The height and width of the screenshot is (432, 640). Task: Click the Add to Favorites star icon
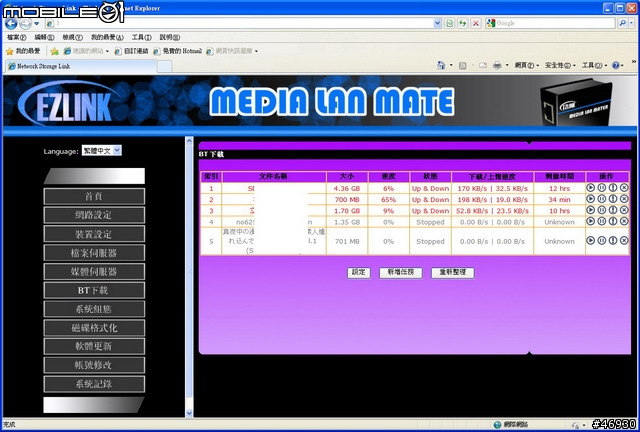click(x=55, y=51)
